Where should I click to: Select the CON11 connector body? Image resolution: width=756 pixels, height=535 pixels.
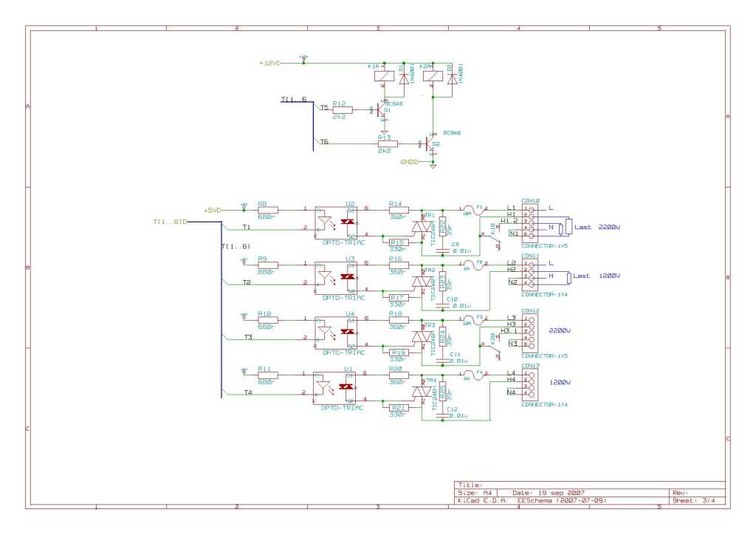(x=530, y=275)
